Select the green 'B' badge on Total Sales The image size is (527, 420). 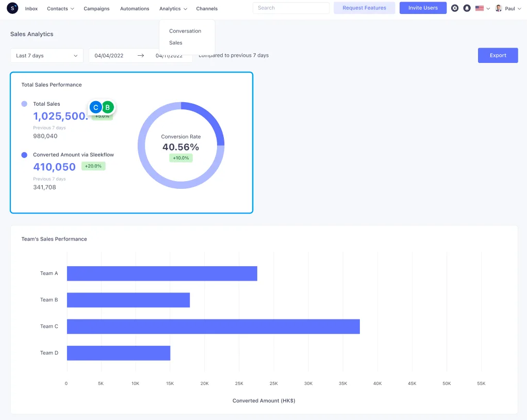pos(107,107)
